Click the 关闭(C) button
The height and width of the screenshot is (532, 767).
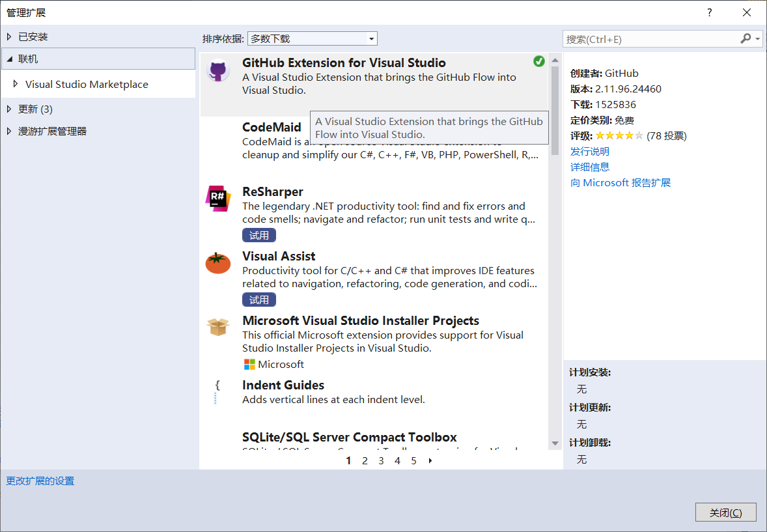point(725,512)
